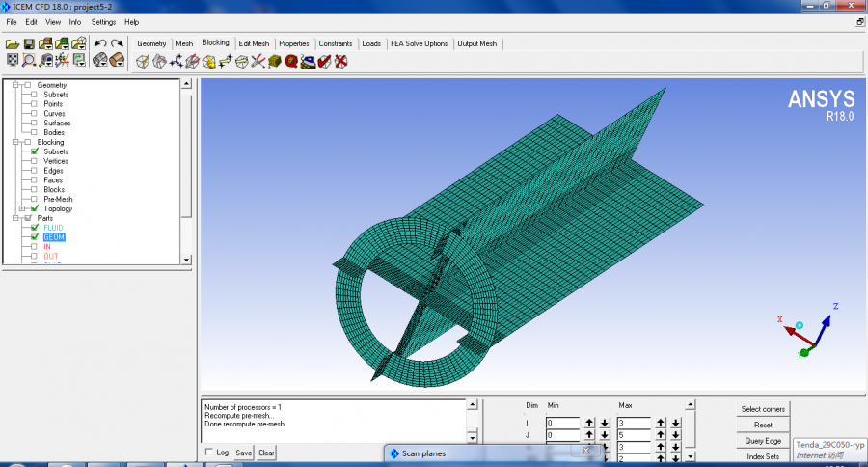The height and width of the screenshot is (467, 868).
Task: Enable the IN part checkbox
Action: (35, 246)
